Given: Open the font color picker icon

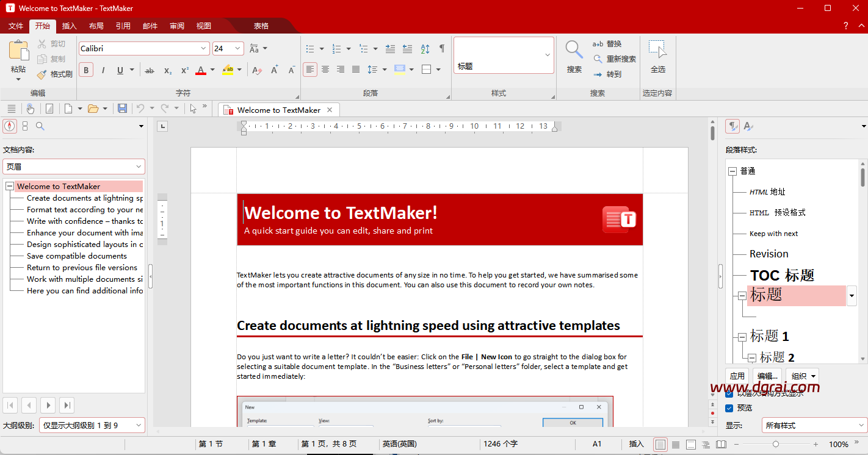Looking at the screenshot, I should pyautogui.click(x=201, y=70).
